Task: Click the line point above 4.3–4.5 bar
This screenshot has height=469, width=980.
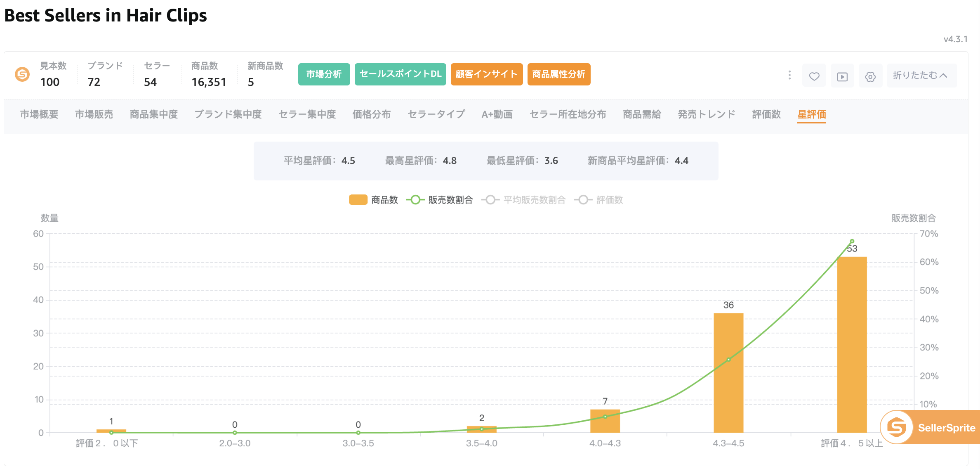Action: (x=729, y=360)
